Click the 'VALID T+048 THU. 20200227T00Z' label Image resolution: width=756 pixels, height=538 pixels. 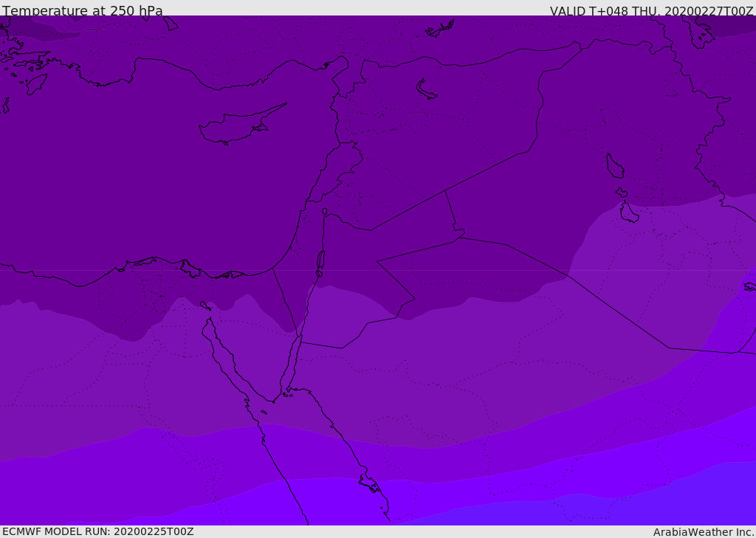651,11
